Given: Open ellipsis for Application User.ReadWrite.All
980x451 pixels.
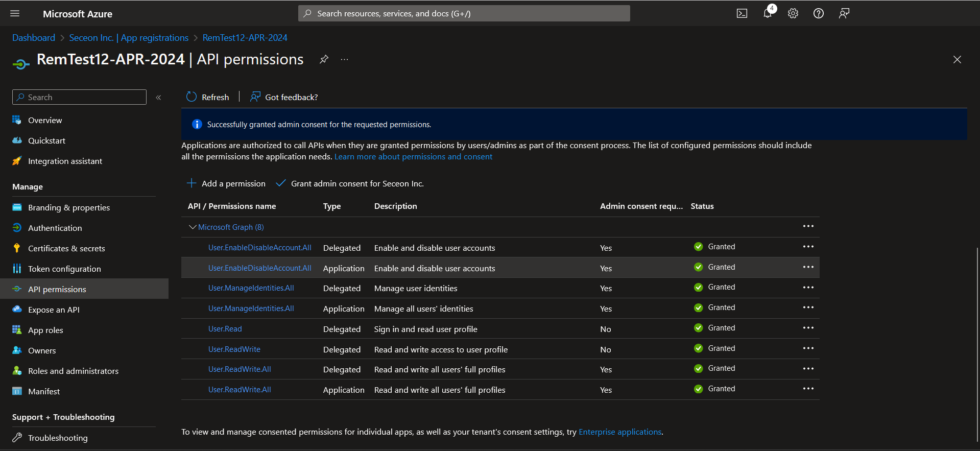Looking at the screenshot, I should [x=808, y=389].
